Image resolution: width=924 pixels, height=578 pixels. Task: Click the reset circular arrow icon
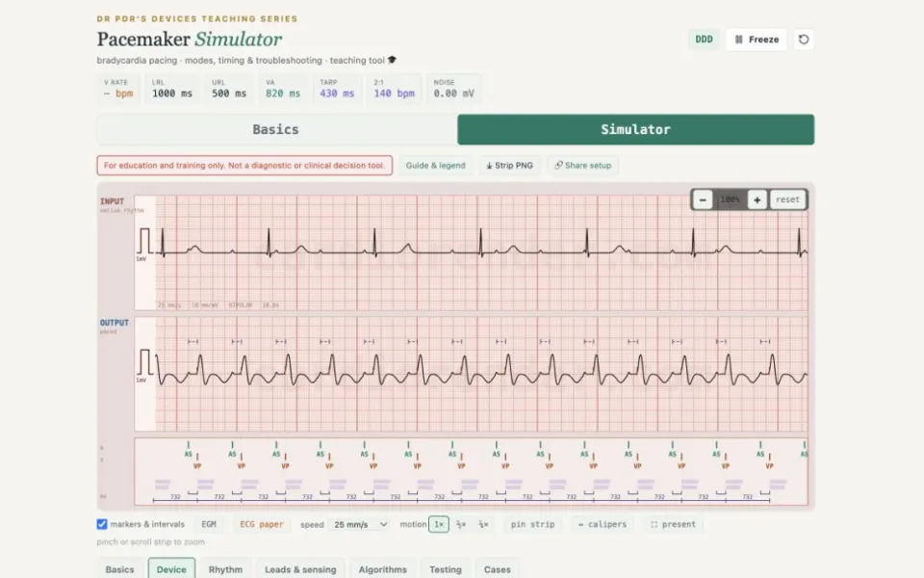coord(803,39)
